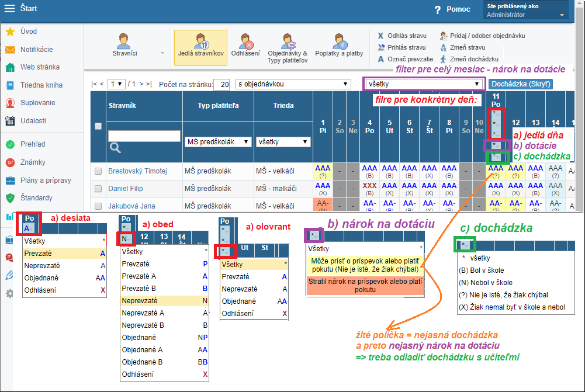Open the 'všetky' month subsidy filter dropdown
585x392 pixels.
tap(424, 84)
